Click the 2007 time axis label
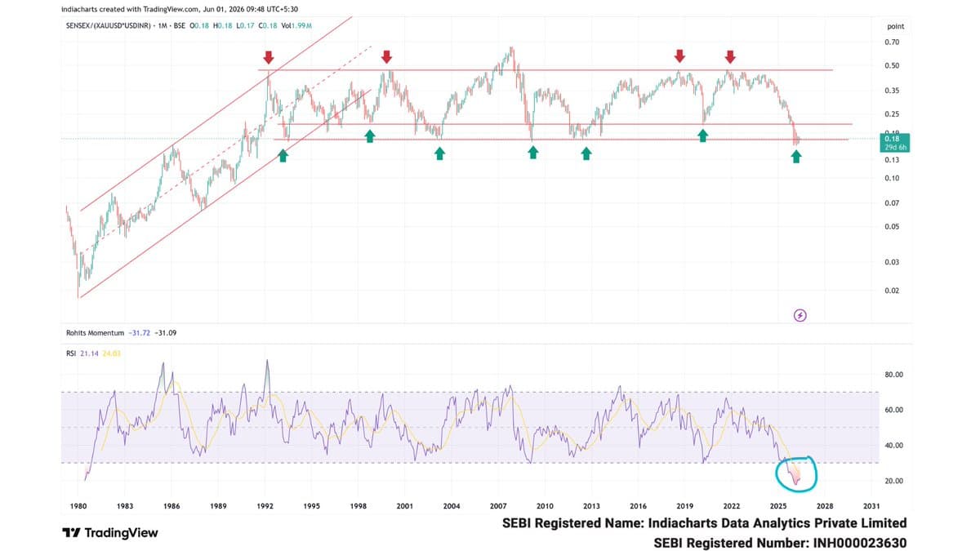 point(498,506)
